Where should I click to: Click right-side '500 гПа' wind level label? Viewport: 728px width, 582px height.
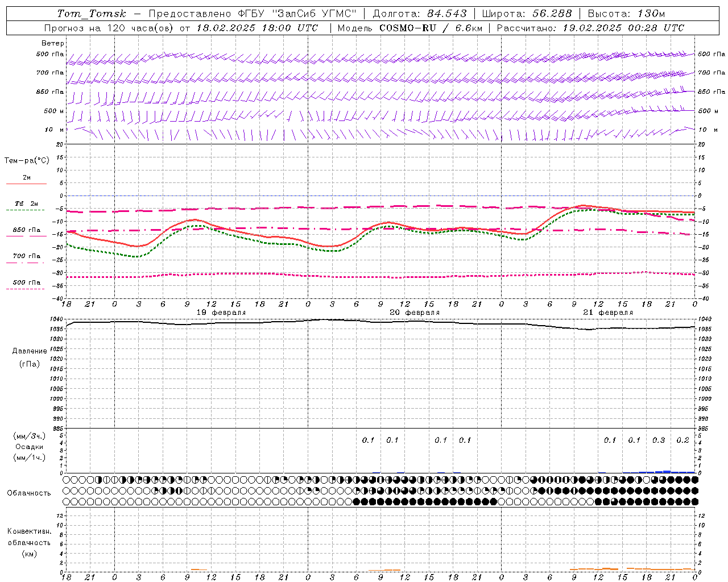(712, 54)
